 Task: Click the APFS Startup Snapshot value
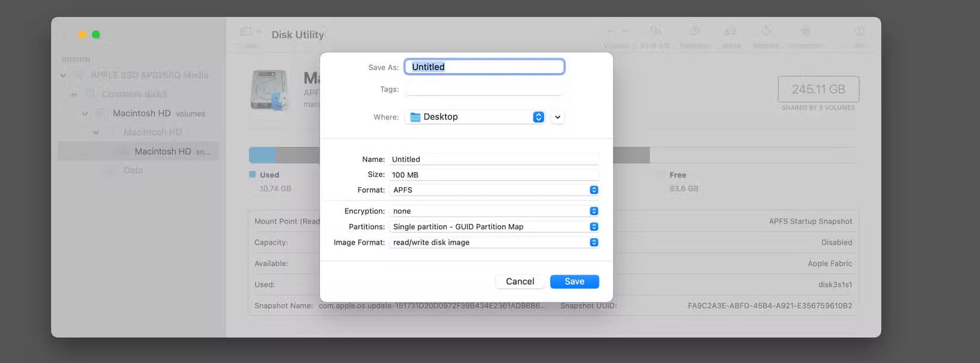pos(810,221)
